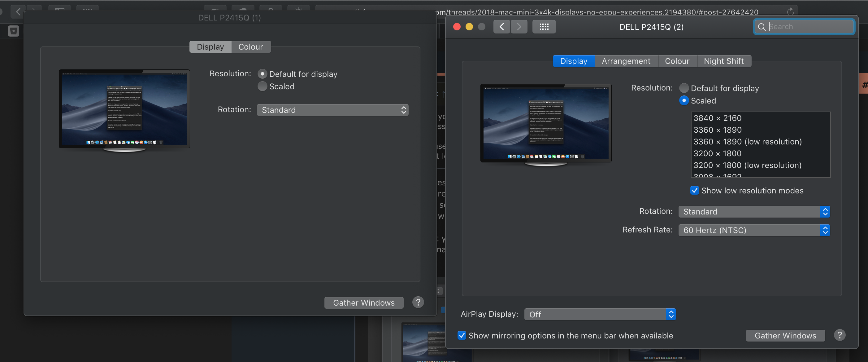Open Refresh Rate dropdown
The height and width of the screenshot is (362, 868).
[x=754, y=230]
